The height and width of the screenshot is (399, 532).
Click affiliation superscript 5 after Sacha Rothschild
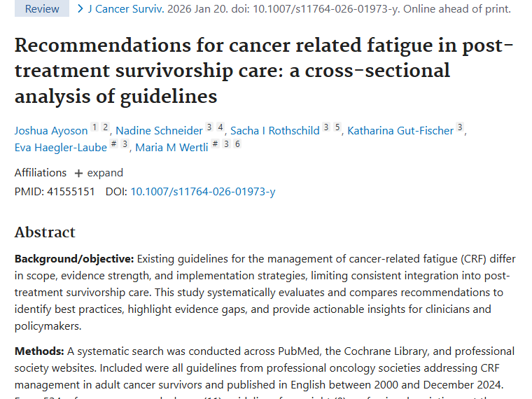337,127
